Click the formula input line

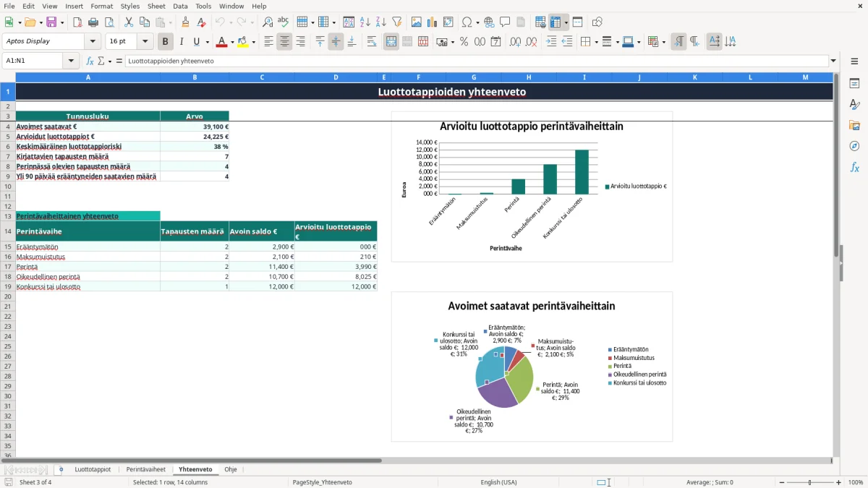coord(476,61)
